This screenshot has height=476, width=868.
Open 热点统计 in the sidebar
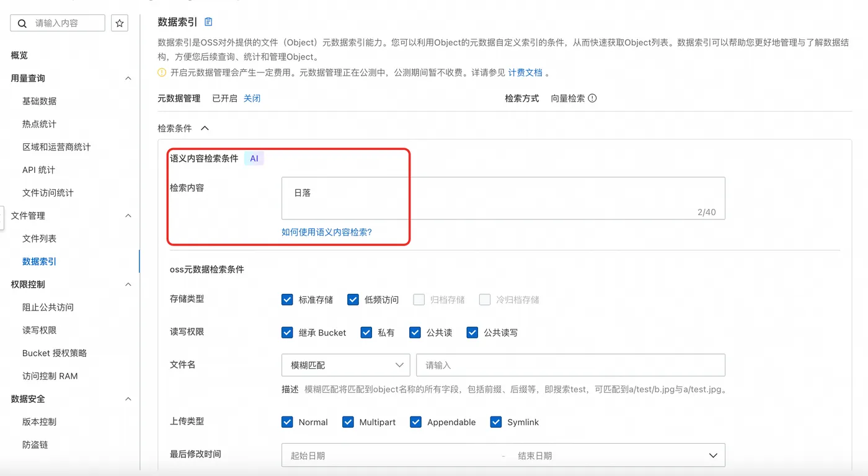39,124
